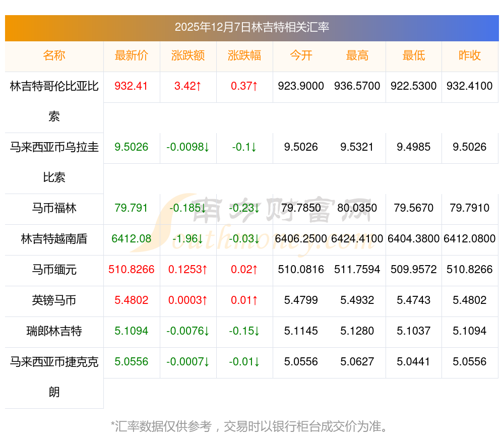This screenshot has height=442, width=504.
Task: Select the 瑞郎林吉特 row name
Action: (x=54, y=331)
